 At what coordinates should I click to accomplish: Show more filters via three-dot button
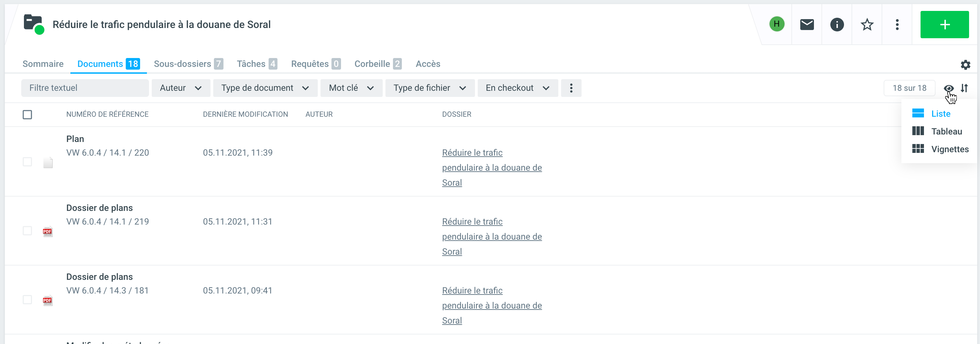[571, 88]
